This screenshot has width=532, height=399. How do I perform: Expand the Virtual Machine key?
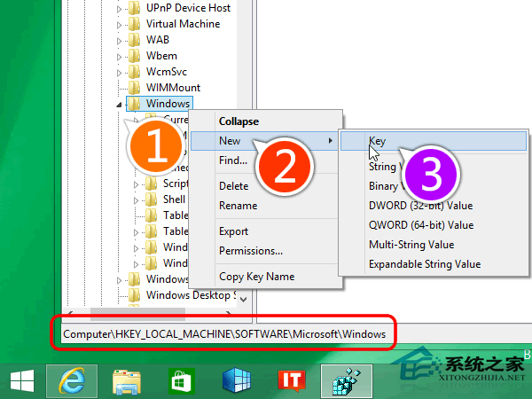[121, 24]
